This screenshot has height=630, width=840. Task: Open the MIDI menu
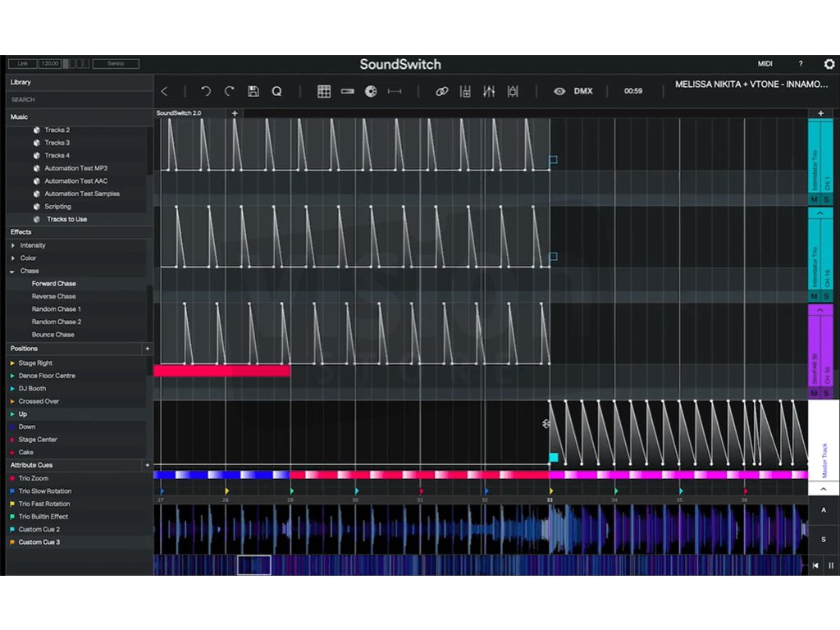pyautogui.click(x=765, y=64)
